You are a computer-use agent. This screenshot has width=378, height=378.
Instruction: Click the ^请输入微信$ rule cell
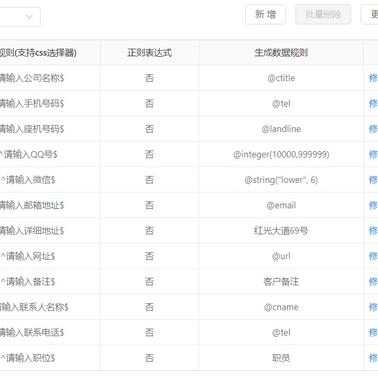tap(50, 180)
